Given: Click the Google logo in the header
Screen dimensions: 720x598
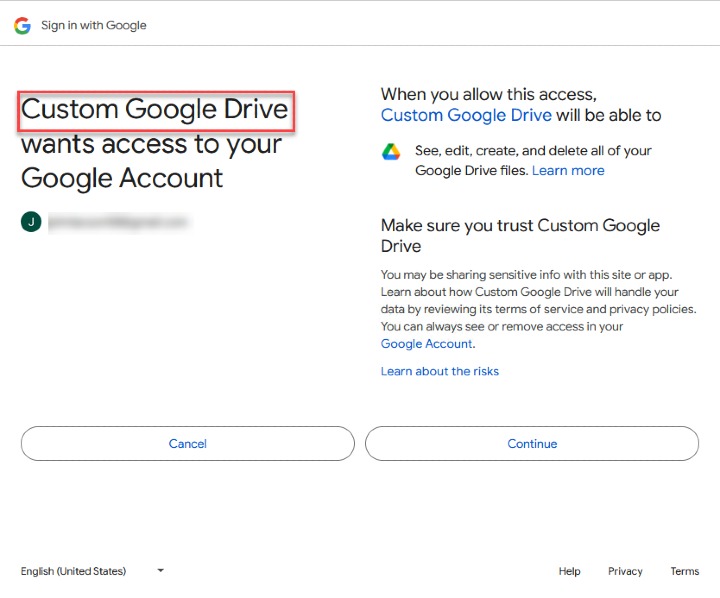Looking at the screenshot, I should 22,25.
